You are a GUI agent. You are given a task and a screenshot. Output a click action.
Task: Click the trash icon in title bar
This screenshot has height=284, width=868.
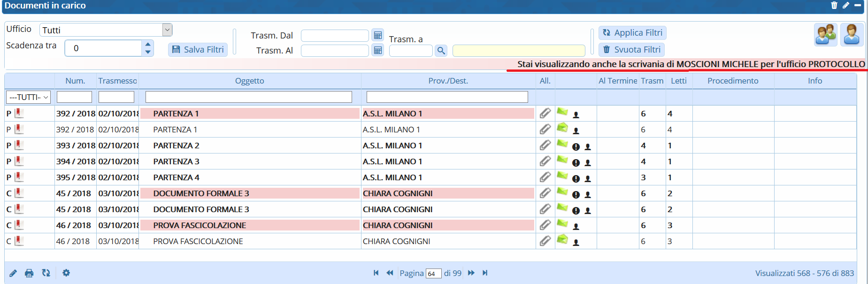(x=834, y=6)
